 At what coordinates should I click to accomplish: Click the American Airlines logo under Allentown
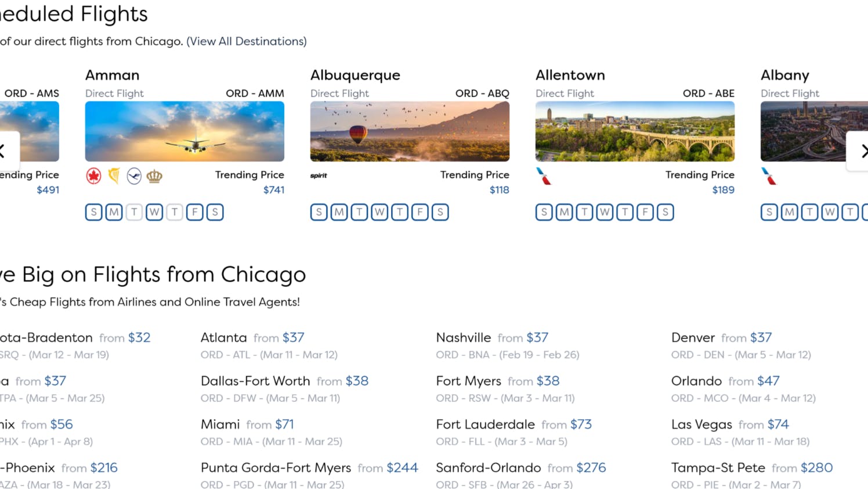coord(544,176)
